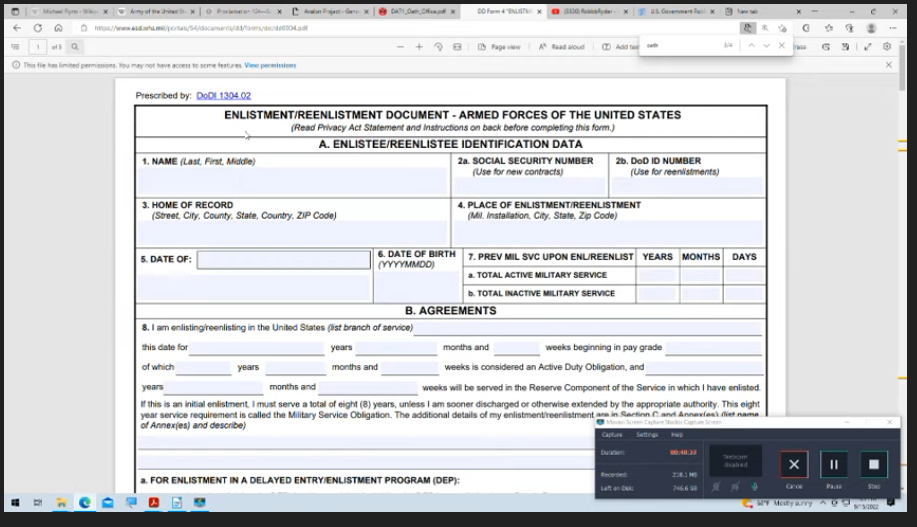Cancel the Movavi screen recording
917x527 pixels.
(x=794, y=465)
